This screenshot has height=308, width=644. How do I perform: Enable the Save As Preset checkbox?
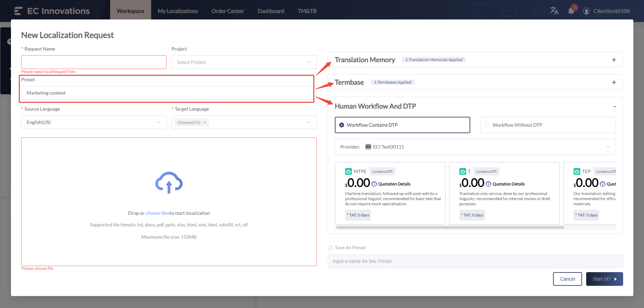point(330,248)
